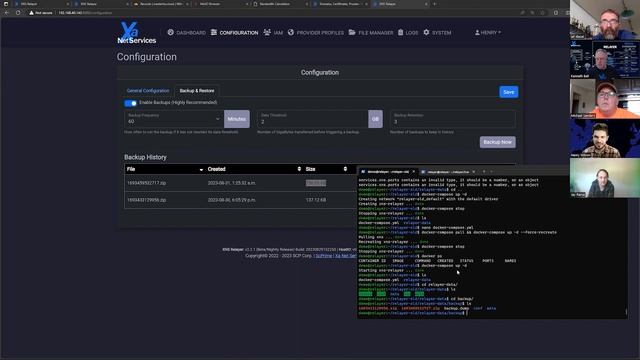Viewport: 640px width, 360px height.
Task: Select the 1693459532717.zip backup row
Action: 241,183
